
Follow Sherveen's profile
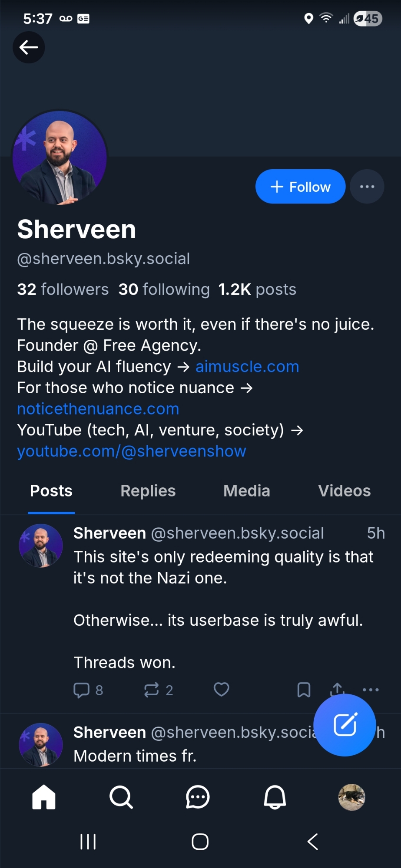point(300,187)
